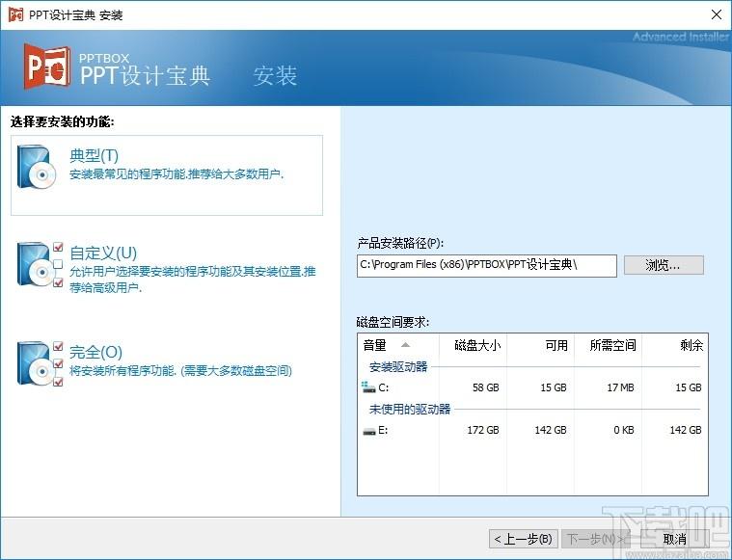The width and height of the screenshot is (732, 560).
Task: Click the 所需空间 column header
Action: (609, 345)
